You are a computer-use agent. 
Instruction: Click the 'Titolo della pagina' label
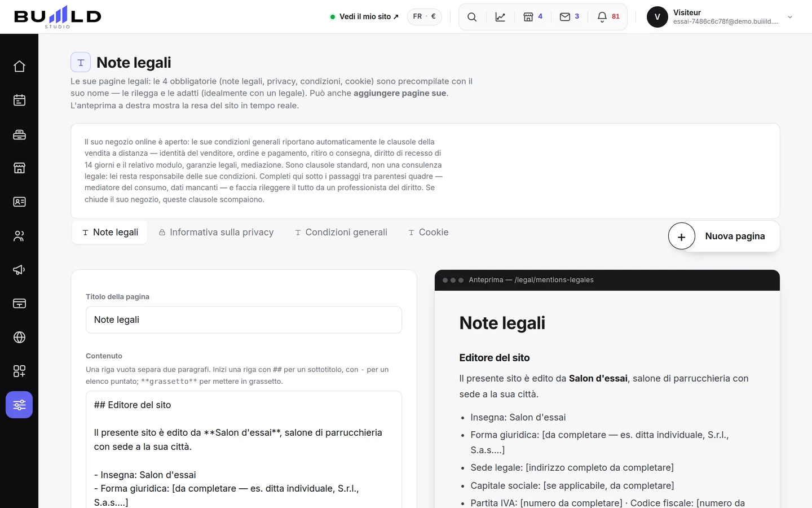click(117, 297)
